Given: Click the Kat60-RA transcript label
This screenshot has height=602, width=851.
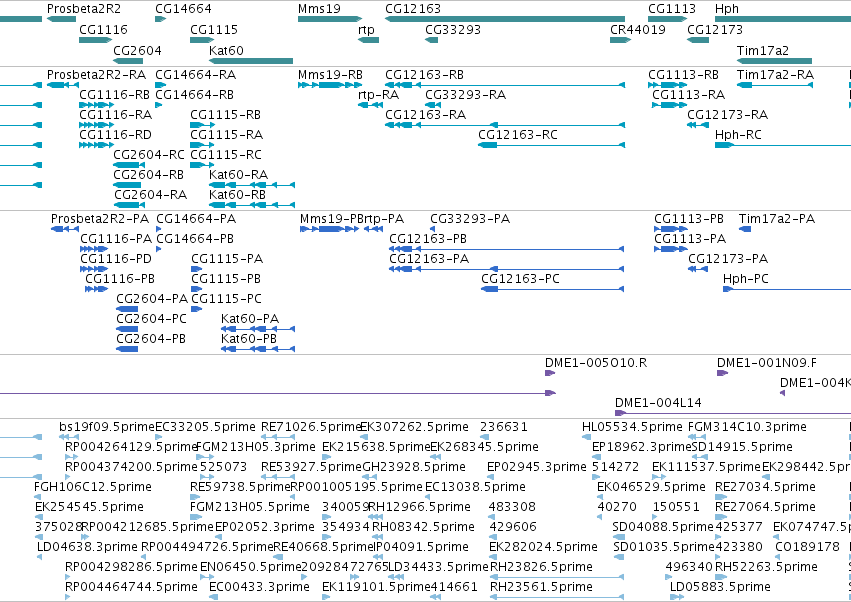Looking at the screenshot, I should click(238, 174).
